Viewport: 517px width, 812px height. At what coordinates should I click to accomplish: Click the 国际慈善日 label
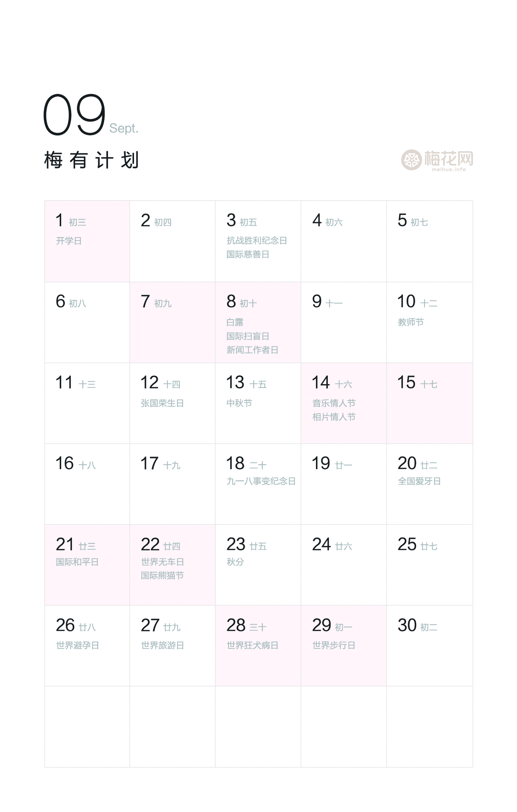(247, 254)
